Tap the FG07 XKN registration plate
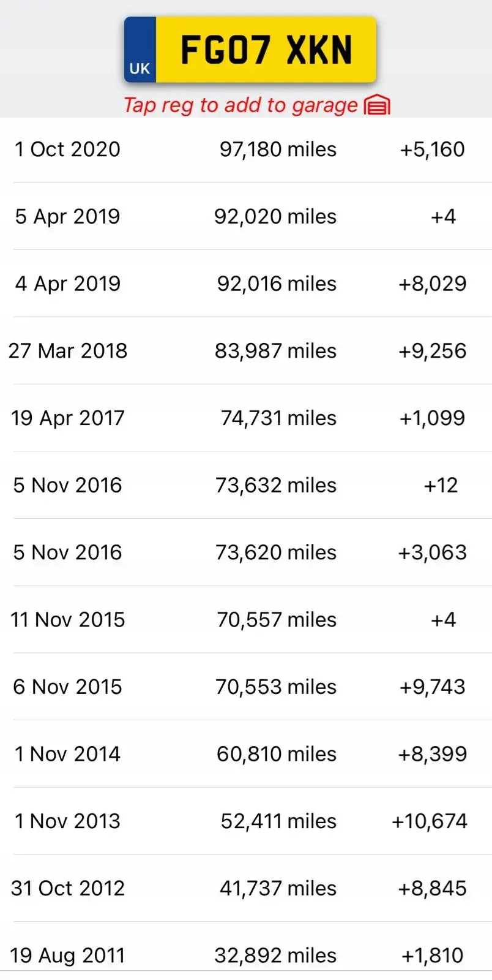This screenshot has height=980, width=492. tap(250, 50)
